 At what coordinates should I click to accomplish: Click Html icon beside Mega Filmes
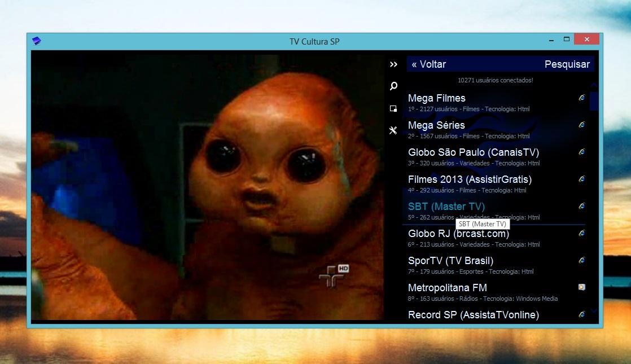[x=582, y=97]
